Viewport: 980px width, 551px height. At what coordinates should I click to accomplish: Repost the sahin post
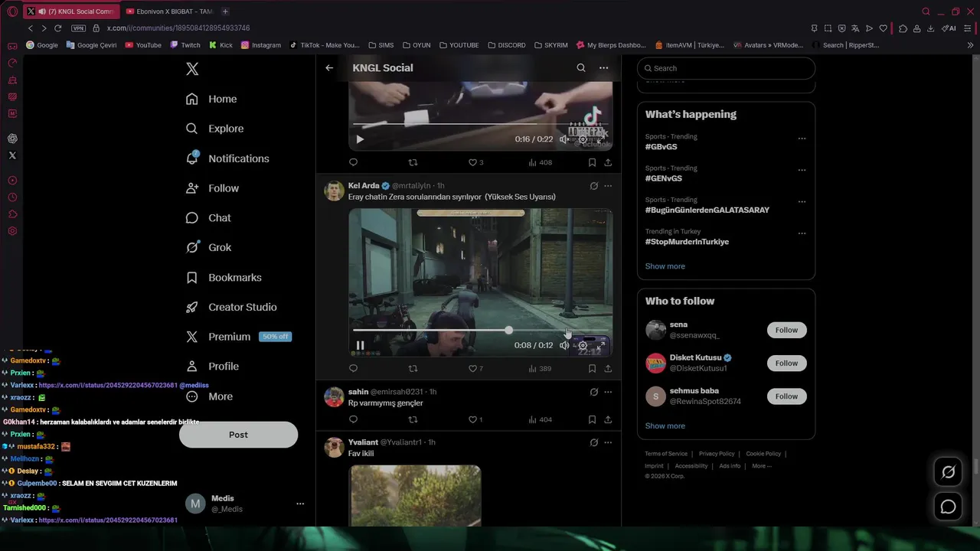click(413, 419)
